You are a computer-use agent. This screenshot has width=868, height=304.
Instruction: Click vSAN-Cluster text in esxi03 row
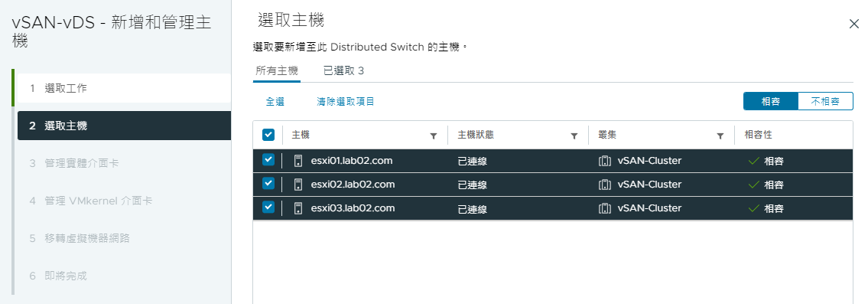click(649, 208)
